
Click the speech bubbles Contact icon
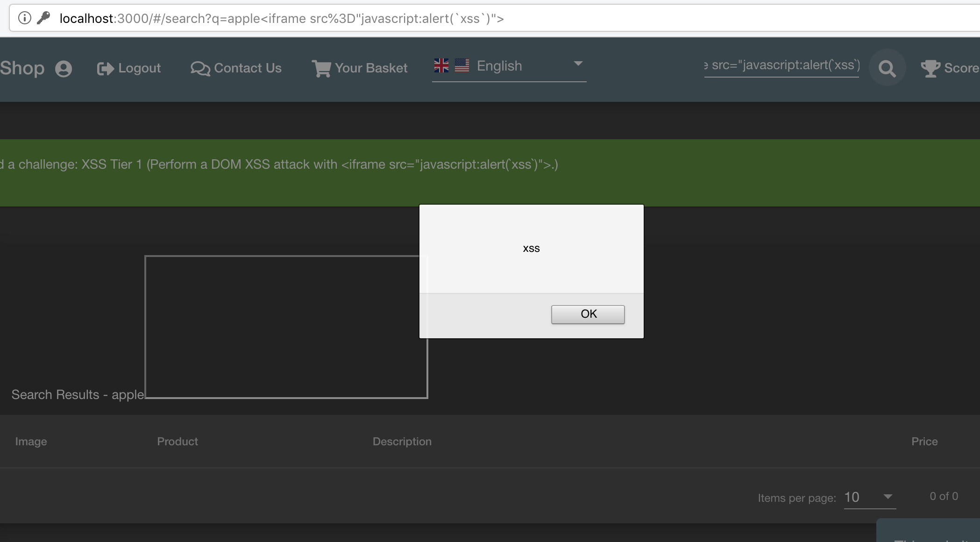(x=200, y=69)
